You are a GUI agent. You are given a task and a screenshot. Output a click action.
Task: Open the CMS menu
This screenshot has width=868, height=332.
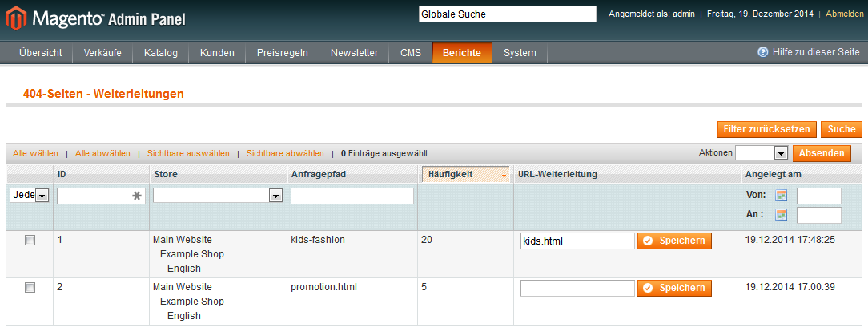(411, 53)
